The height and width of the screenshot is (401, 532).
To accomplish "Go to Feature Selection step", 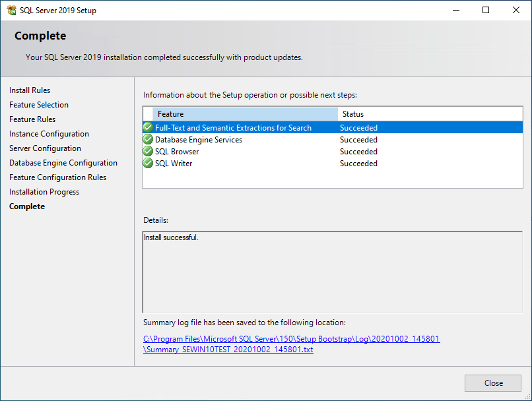I will tap(39, 105).
